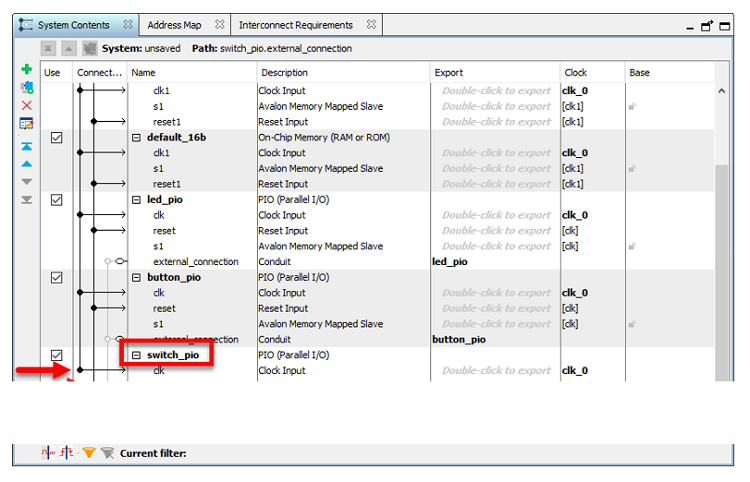Image resolution: width=750 pixels, height=482 pixels.
Task: Collapse the switch_pio component tree
Action: [136, 355]
